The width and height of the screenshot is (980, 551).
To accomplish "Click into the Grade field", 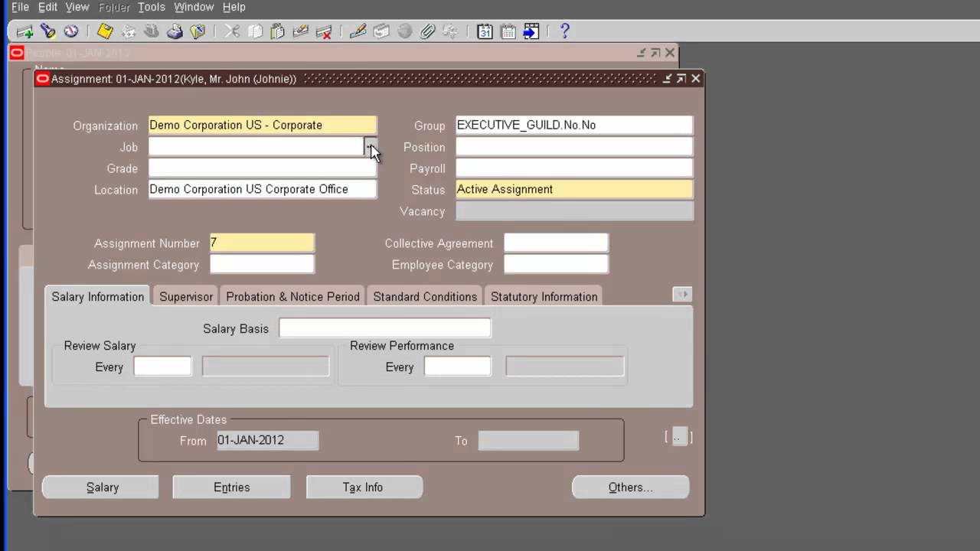I will [262, 168].
